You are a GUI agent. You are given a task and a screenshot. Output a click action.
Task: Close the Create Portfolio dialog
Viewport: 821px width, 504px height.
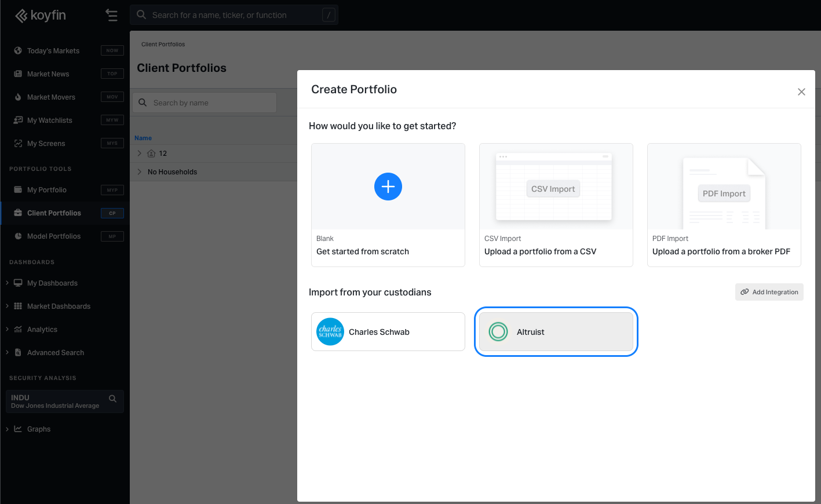(x=801, y=92)
